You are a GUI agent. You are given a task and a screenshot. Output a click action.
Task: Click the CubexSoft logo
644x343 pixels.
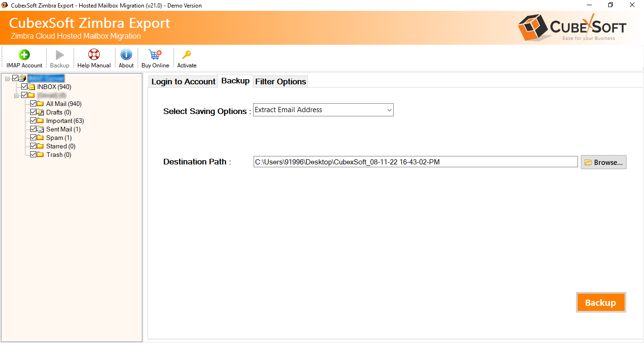point(572,27)
